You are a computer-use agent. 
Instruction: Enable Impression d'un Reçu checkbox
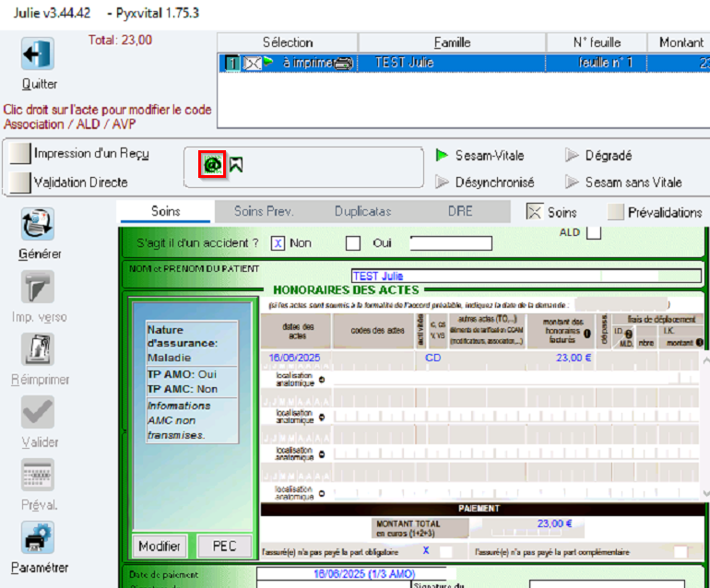click(x=20, y=153)
